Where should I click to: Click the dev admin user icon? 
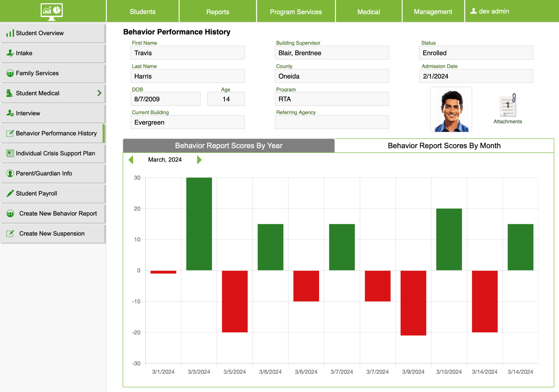(x=473, y=11)
